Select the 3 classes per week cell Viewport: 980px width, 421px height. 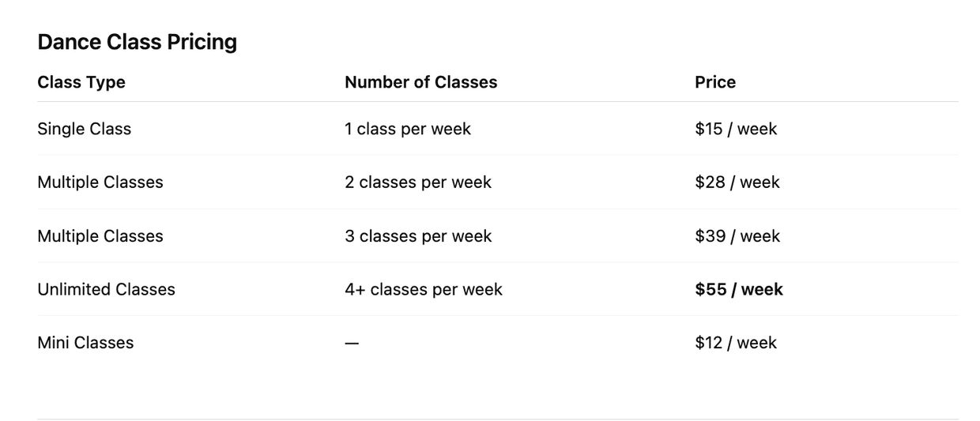[417, 236]
